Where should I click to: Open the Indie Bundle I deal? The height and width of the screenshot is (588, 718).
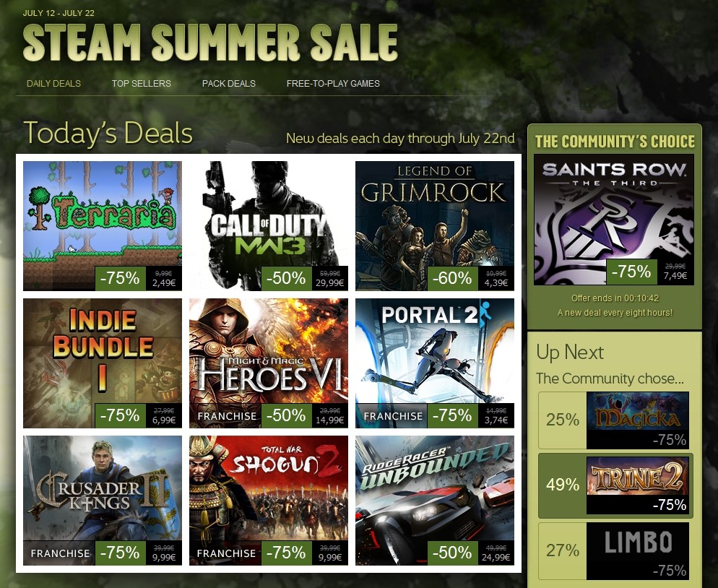click(x=102, y=363)
